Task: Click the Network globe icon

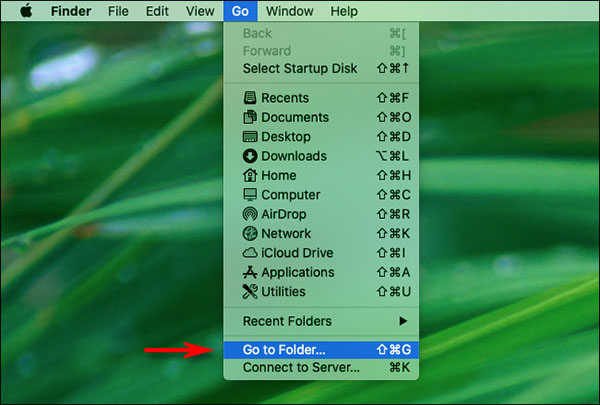Action: click(x=250, y=234)
